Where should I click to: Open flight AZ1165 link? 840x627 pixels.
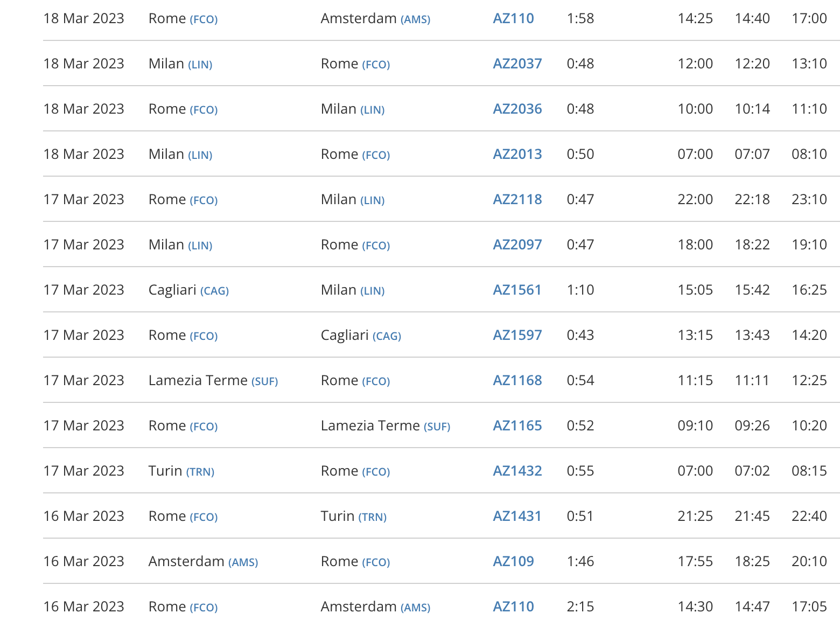click(517, 426)
